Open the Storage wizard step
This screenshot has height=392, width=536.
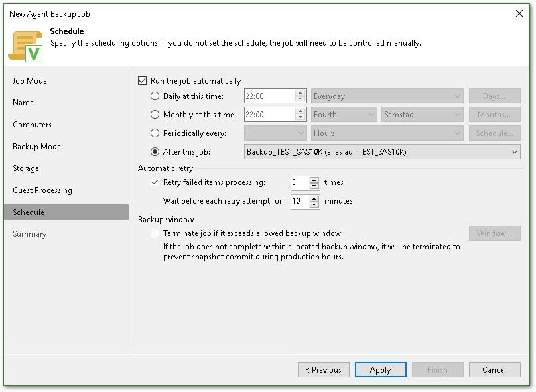[x=26, y=168]
